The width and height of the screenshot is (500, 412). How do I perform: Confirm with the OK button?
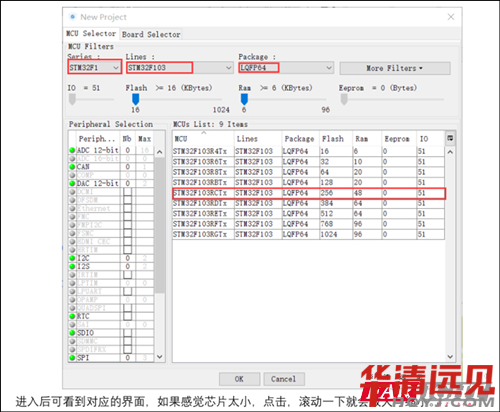point(239,379)
